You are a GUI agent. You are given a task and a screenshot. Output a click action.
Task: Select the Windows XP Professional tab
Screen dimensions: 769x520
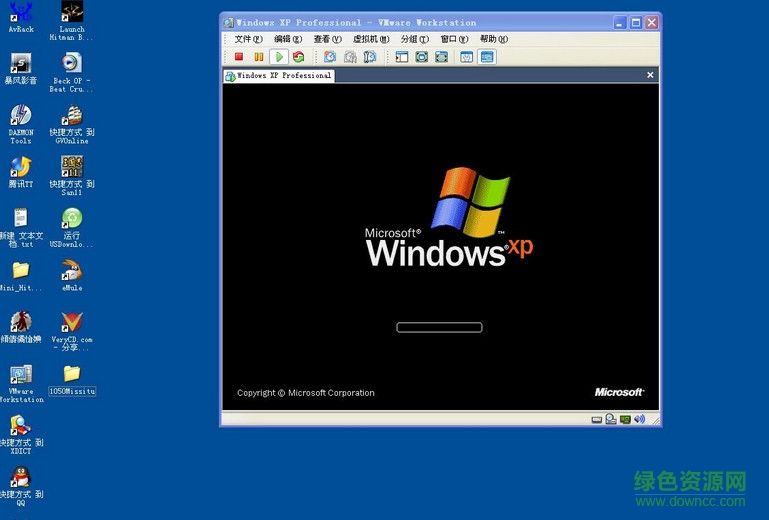(279, 75)
